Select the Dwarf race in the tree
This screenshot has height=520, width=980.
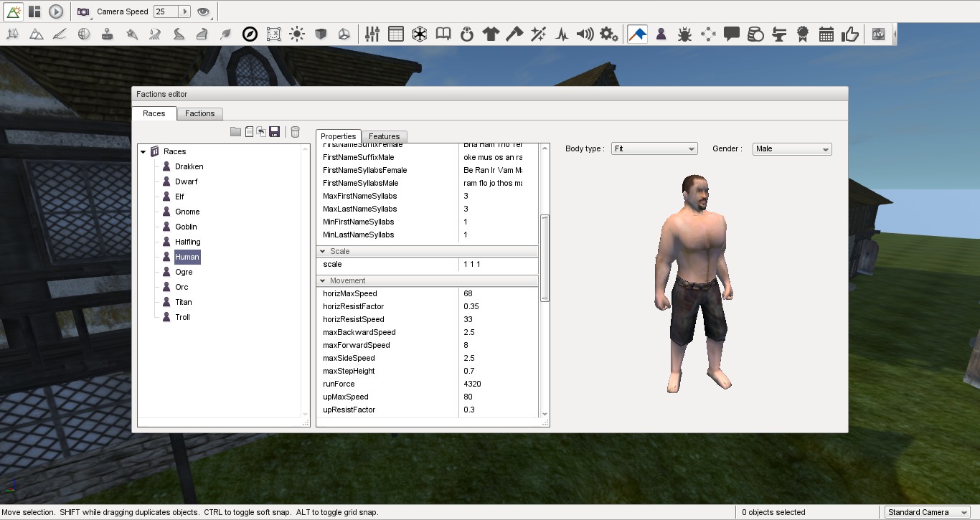coord(184,181)
